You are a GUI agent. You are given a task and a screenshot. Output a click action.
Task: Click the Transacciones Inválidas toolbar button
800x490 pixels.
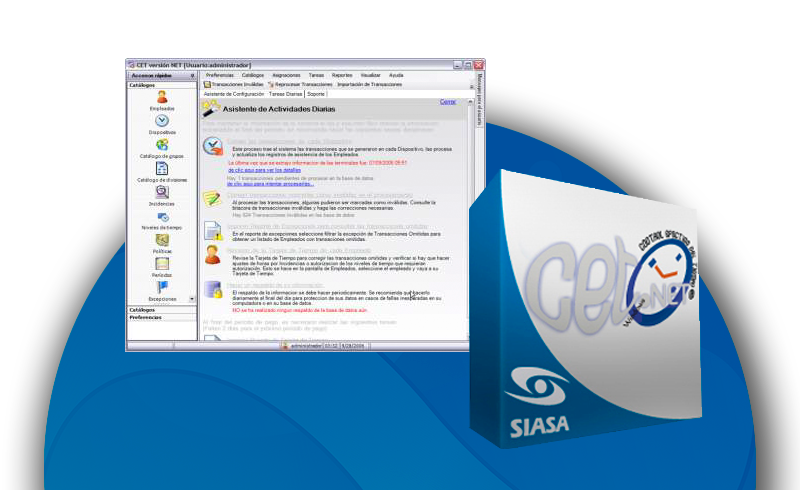(234, 85)
